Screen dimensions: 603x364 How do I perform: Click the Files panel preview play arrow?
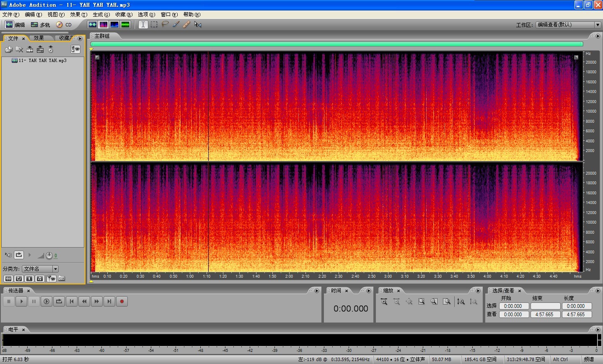pyautogui.click(x=29, y=255)
